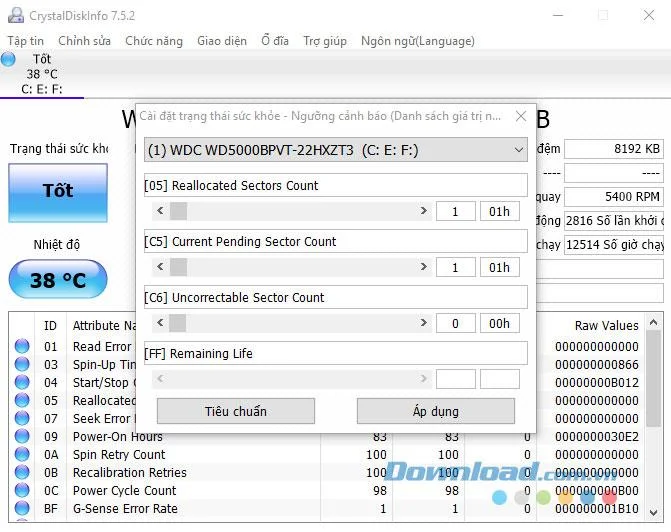Click the blue disk status orb beside Tốt
This screenshot has width=671, height=532.
point(8,59)
